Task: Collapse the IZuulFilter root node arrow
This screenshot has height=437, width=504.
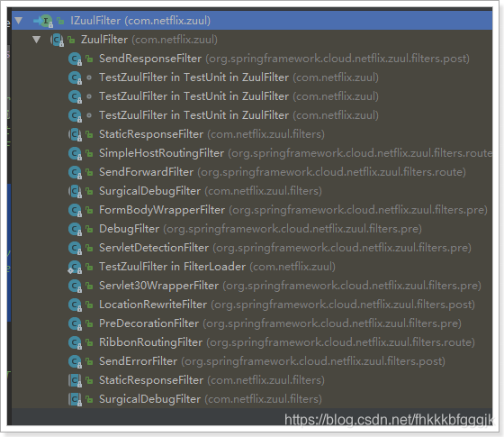Action: tap(19, 21)
